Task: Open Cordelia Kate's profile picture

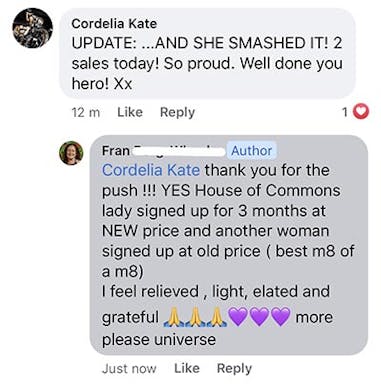Action: coord(32,28)
